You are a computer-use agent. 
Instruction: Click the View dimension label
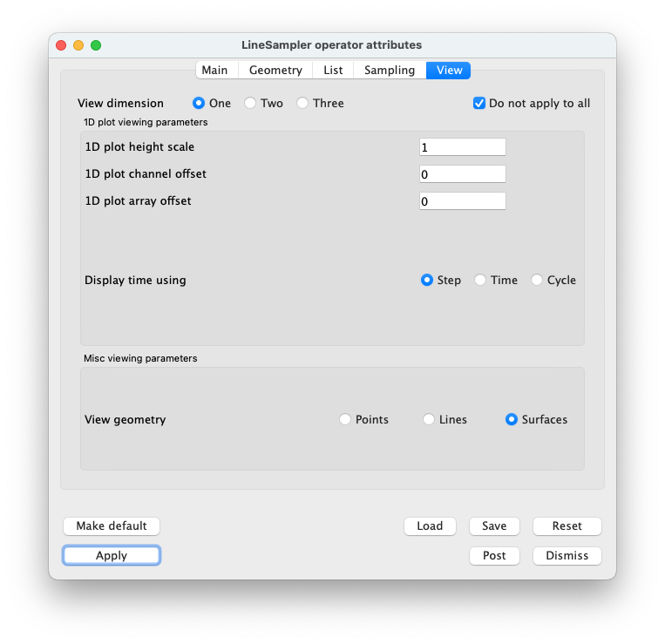pos(120,103)
